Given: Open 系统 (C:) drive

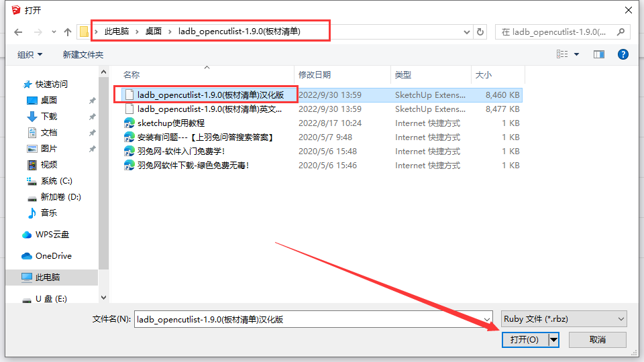Looking at the screenshot, I should click(x=49, y=180).
